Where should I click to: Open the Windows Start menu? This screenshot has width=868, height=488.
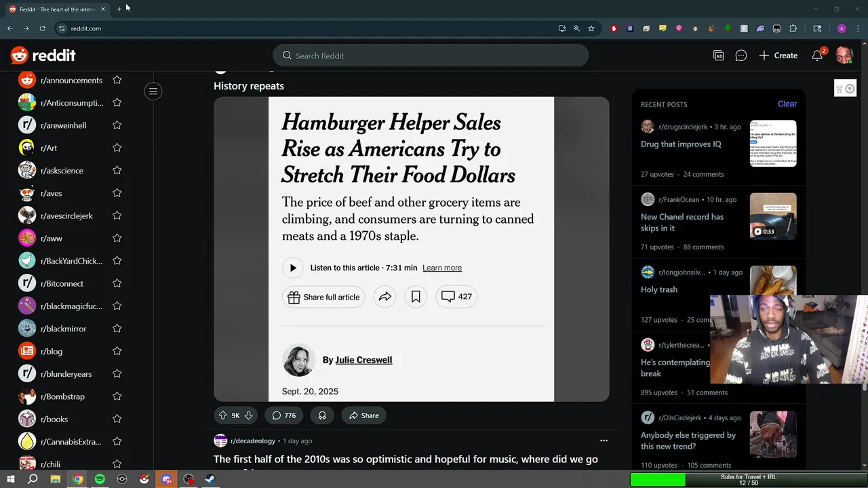coord(10,479)
